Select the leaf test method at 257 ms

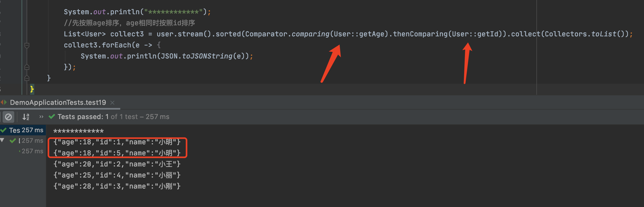(32, 151)
